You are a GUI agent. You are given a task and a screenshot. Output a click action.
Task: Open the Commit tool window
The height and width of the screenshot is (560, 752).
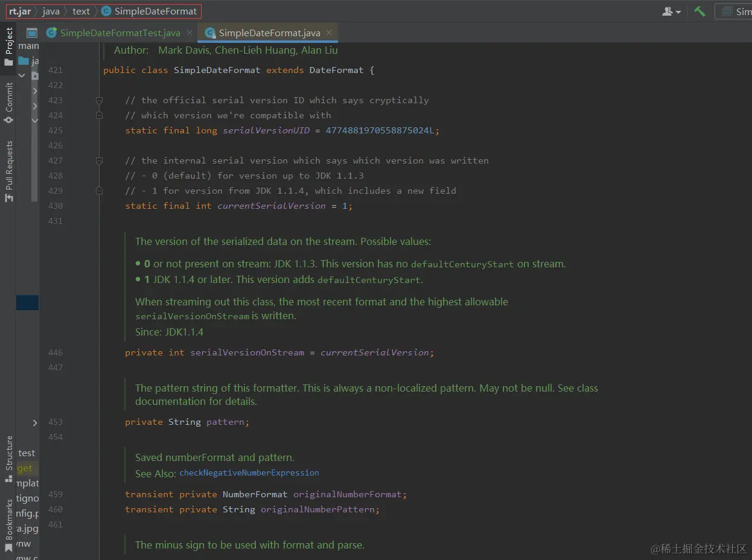[x=8, y=103]
